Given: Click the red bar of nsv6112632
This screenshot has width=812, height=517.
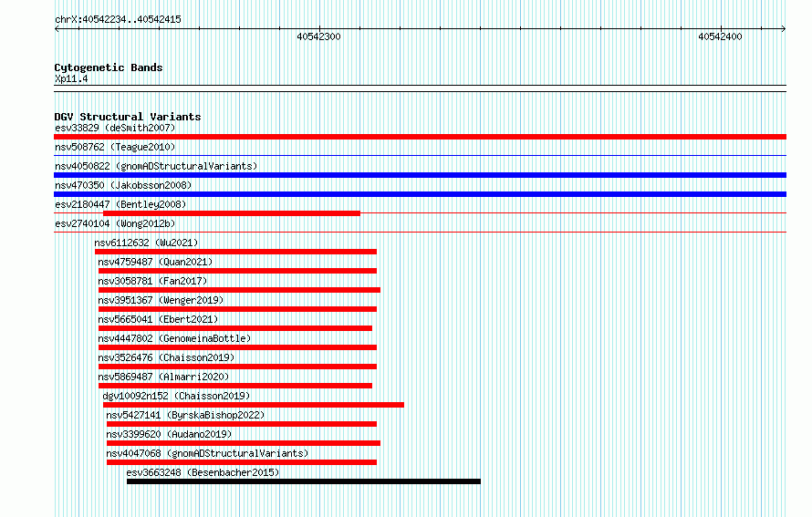Looking at the screenshot, I should coord(235,252).
